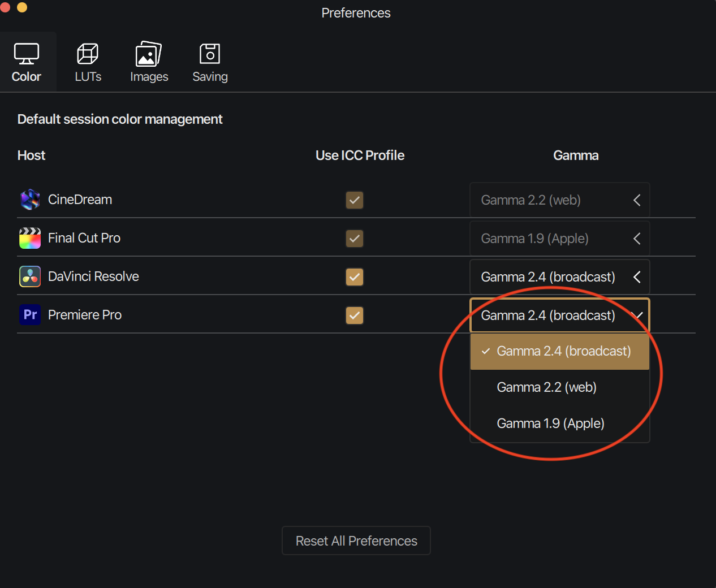Disable ICC Profile for DaVinci Resolve
The image size is (716, 588).
point(355,277)
